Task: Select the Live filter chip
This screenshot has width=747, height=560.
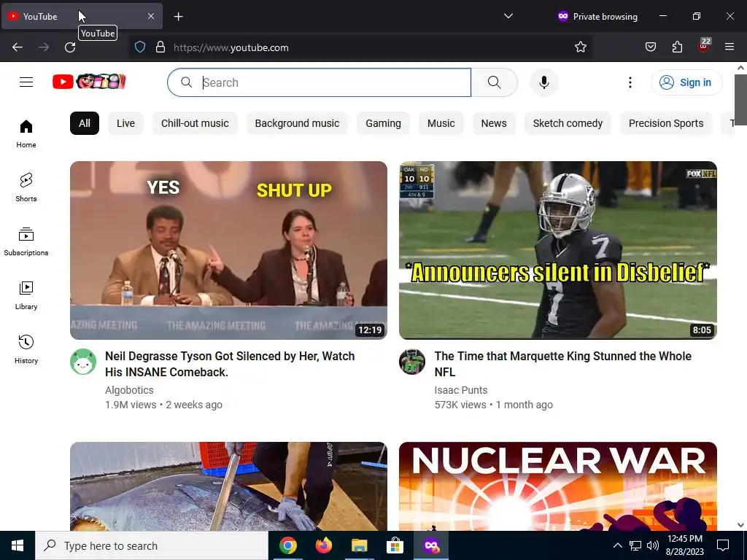Action: (x=125, y=123)
